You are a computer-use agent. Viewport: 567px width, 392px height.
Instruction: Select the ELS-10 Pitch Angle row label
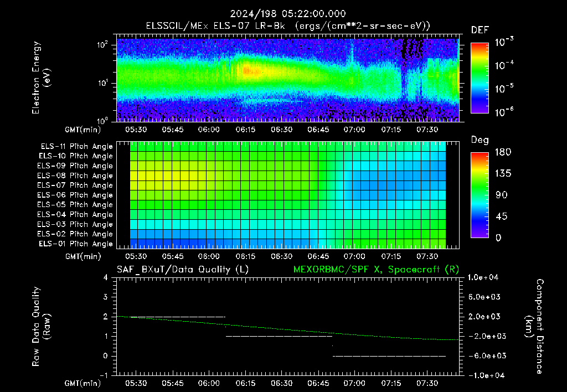(x=76, y=156)
